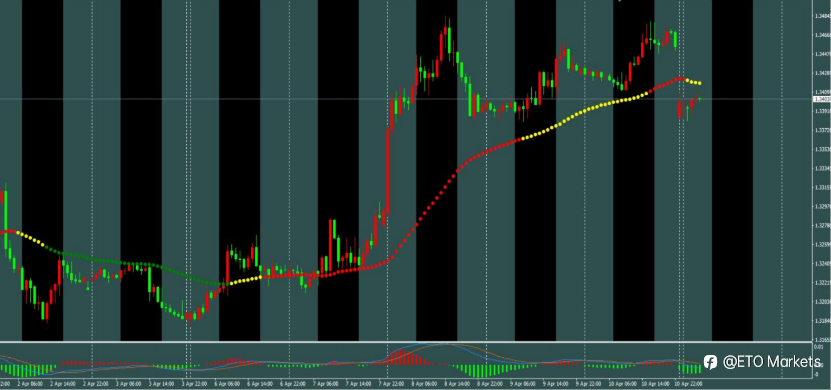The width and height of the screenshot is (831, 390).
Task: Click the '9 Apr 22:00' time axis label
Action: (x=588, y=384)
